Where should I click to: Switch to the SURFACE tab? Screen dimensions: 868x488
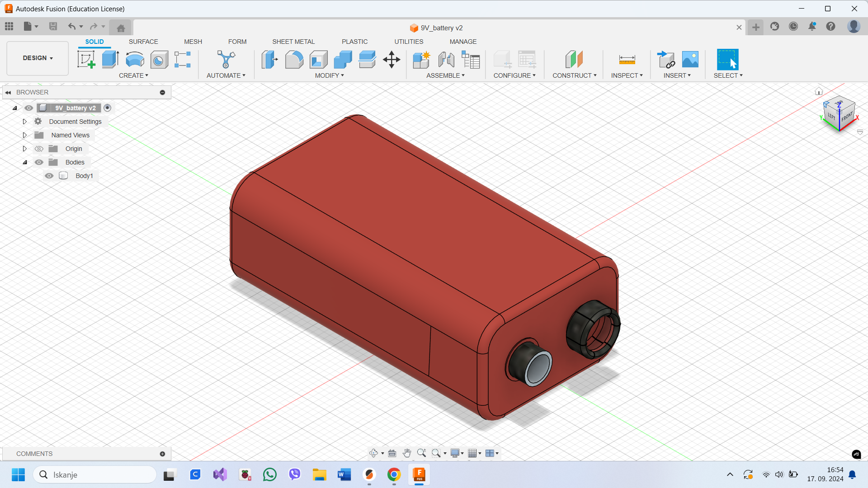pyautogui.click(x=143, y=42)
